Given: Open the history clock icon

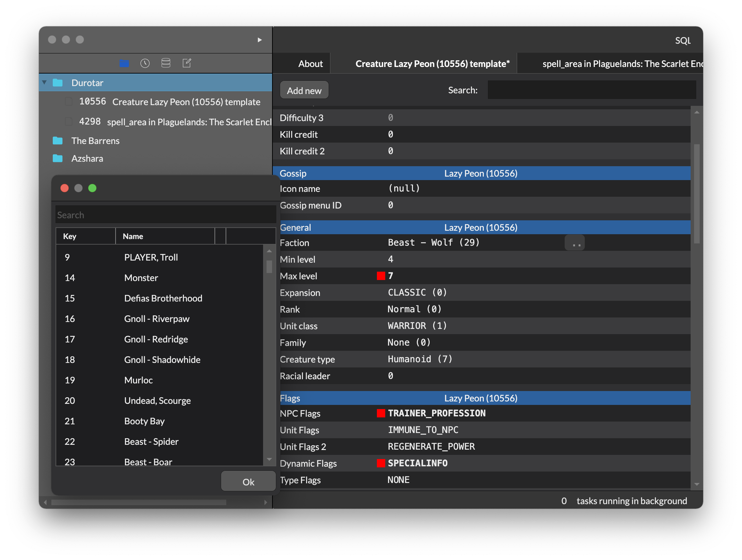Looking at the screenshot, I should 145,63.
